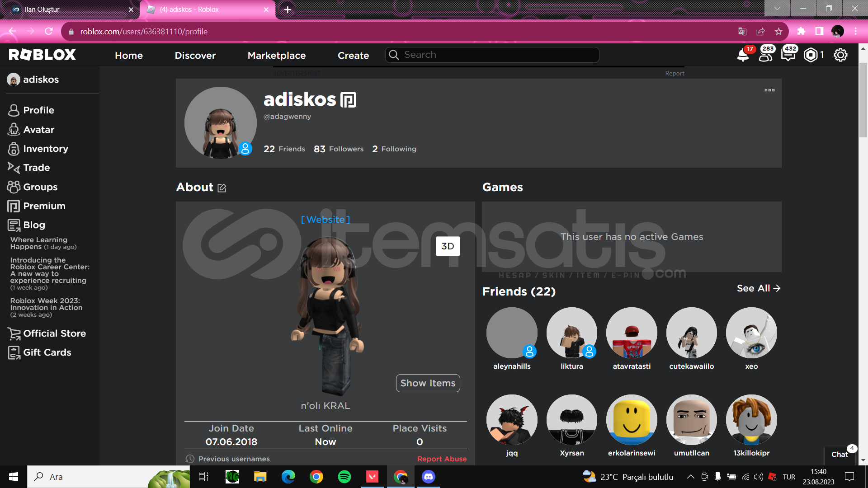Bookmark page with star icon
Screen dimensions: 868x488
(778, 32)
